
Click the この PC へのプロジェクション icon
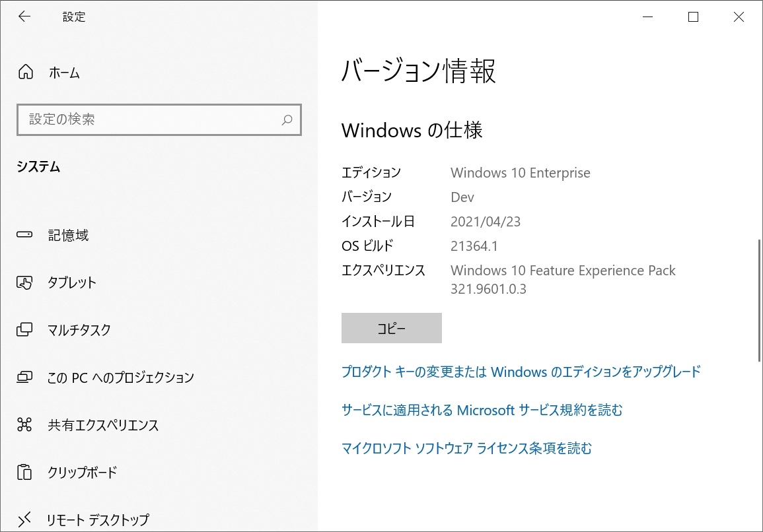tap(24, 378)
